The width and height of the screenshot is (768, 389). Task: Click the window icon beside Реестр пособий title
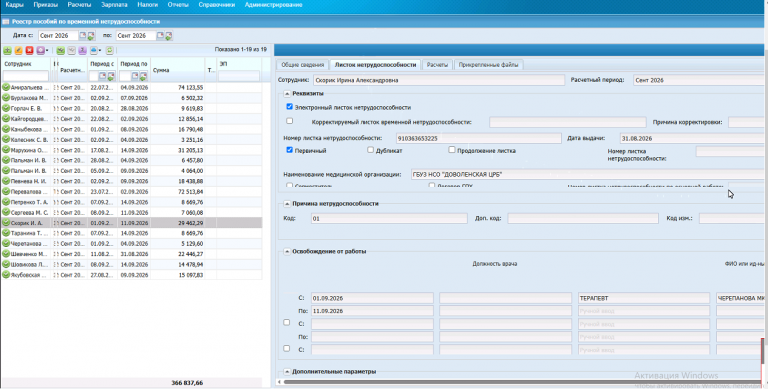[x=6, y=22]
